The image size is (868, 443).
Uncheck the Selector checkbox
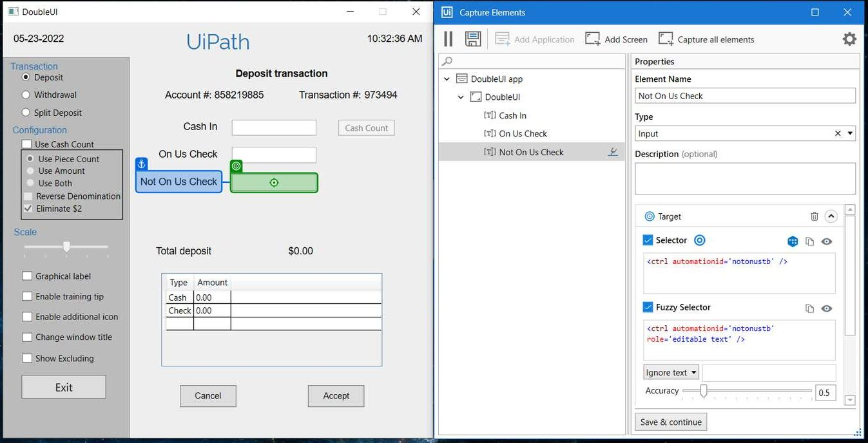coord(648,240)
